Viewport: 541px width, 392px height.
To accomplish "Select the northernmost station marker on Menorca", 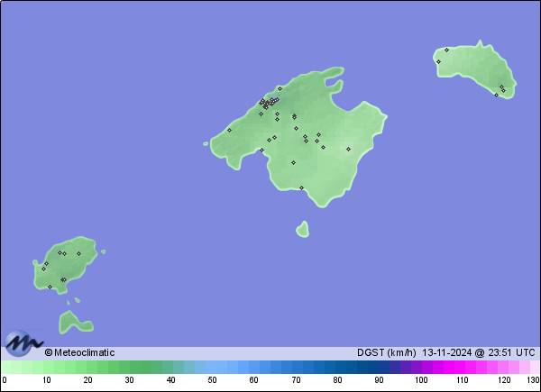I will point(446,50).
